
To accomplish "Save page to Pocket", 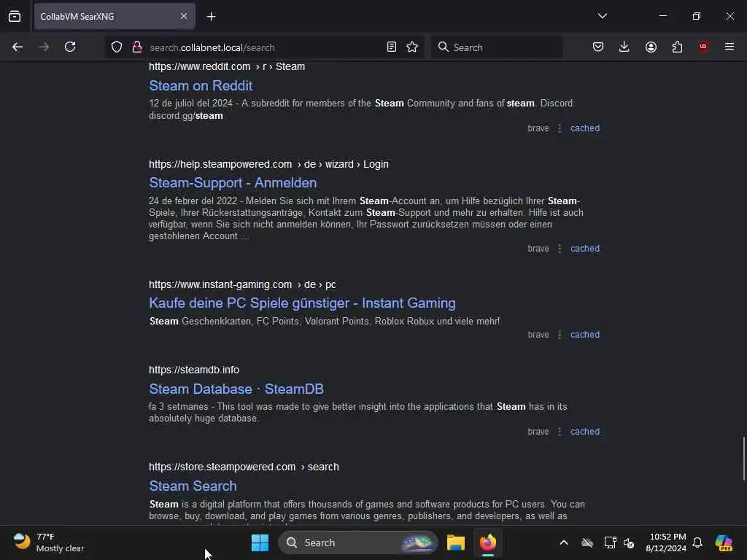I will [598, 47].
